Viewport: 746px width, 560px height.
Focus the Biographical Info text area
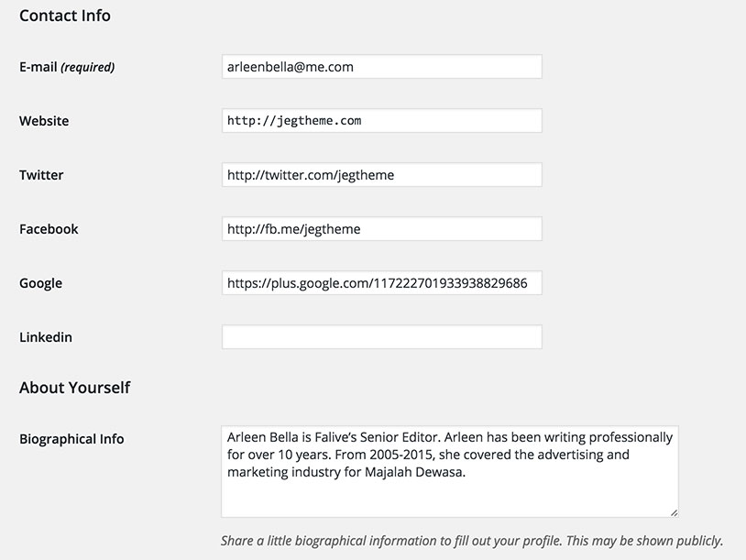[x=449, y=495]
